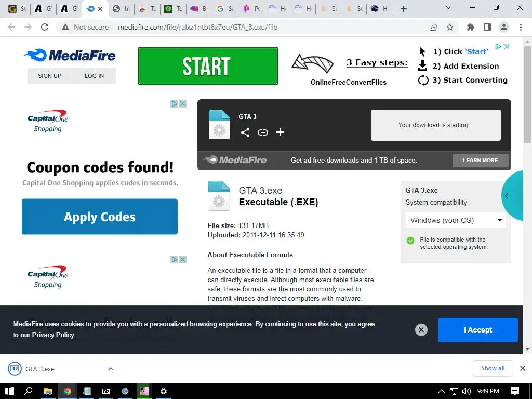Click the vertical scrollbar thumb
The height and width of the screenshot is (399, 532).
tap(527, 95)
